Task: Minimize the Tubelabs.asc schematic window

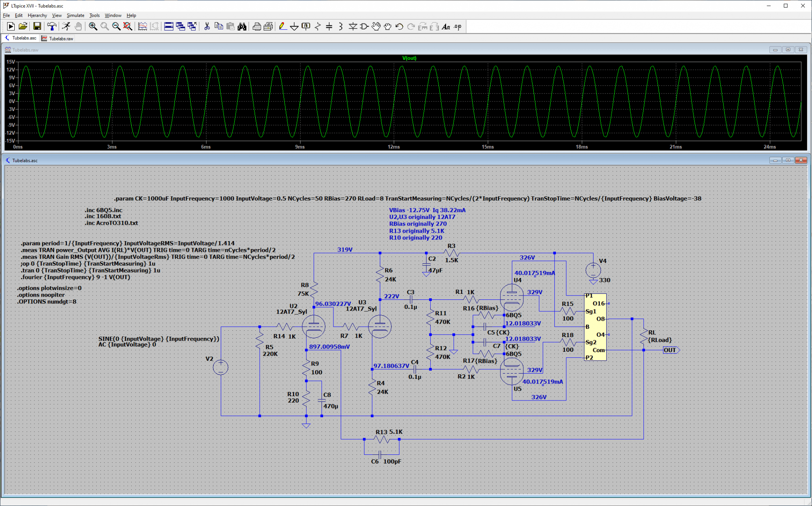Action: [775, 160]
